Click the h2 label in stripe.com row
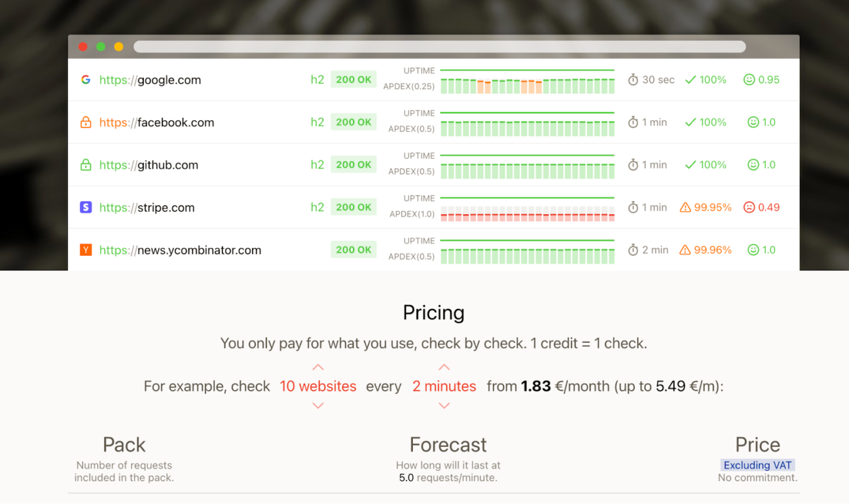 318,207
